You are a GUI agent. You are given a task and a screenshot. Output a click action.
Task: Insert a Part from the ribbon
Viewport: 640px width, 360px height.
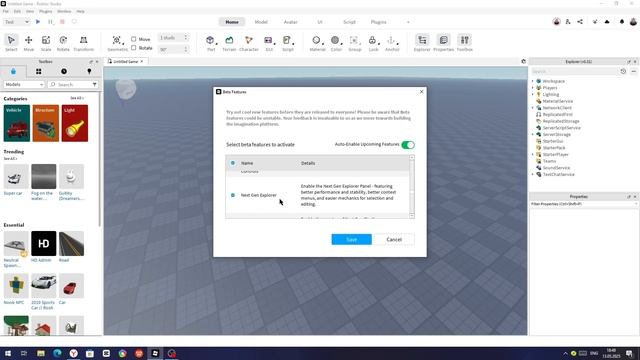(x=211, y=43)
